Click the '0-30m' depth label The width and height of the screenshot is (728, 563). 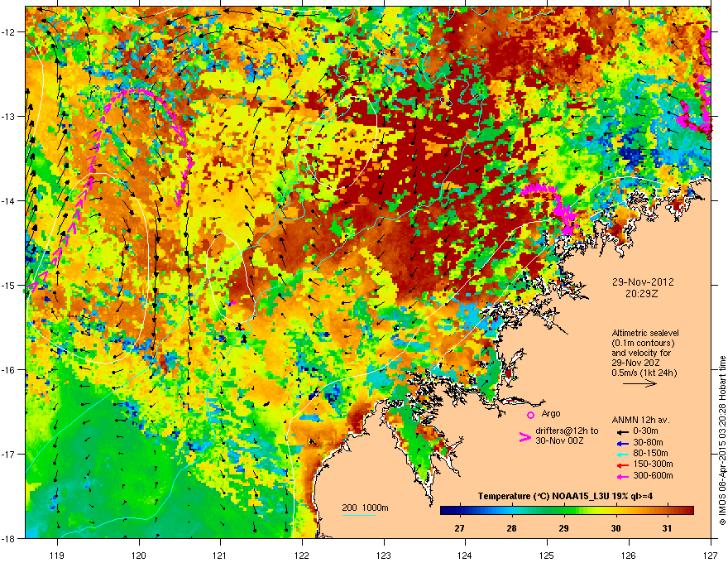pyautogui.click(x=646, y=431)
